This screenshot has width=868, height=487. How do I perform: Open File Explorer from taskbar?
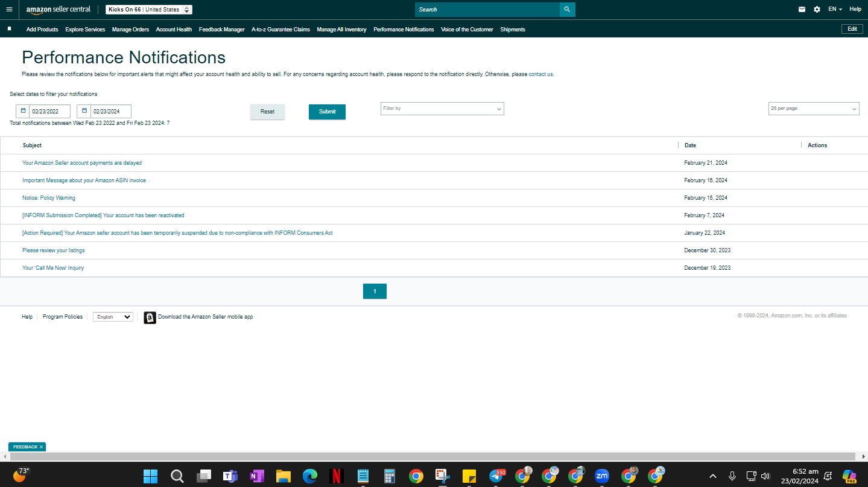[x=284, y=476]
